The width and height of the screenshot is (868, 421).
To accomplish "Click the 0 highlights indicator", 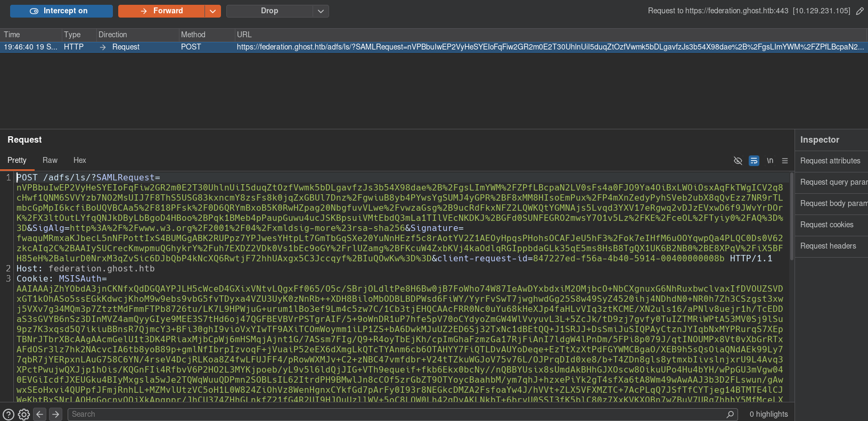I will tap(768, 414).
